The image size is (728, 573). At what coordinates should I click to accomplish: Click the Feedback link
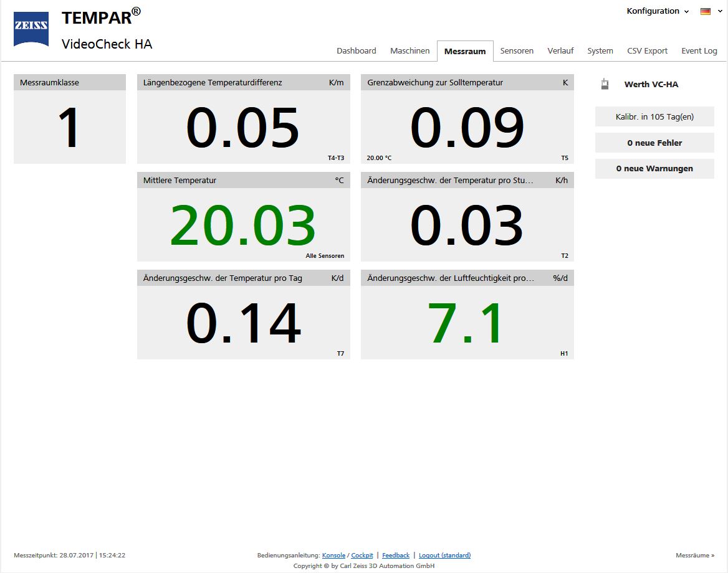point(396,556)
